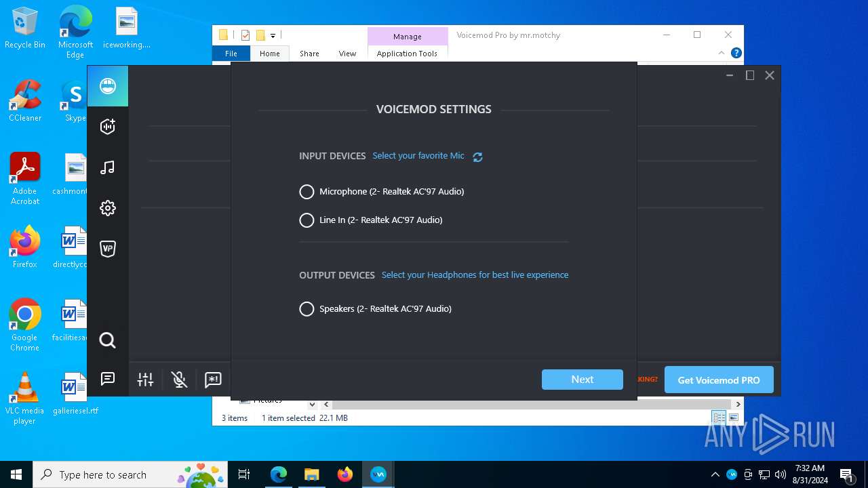Screen dimensions: 868x488
Task: Open Adobe Acrobat desktop shortcut
Action: tap(25, 179)
